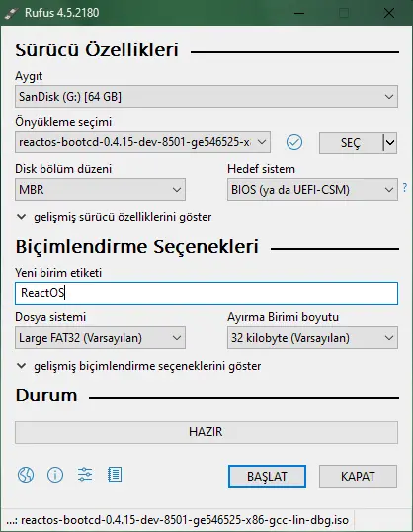413x532 pixels.
Task: Open the language globe icon
Action: coord(26,475)
